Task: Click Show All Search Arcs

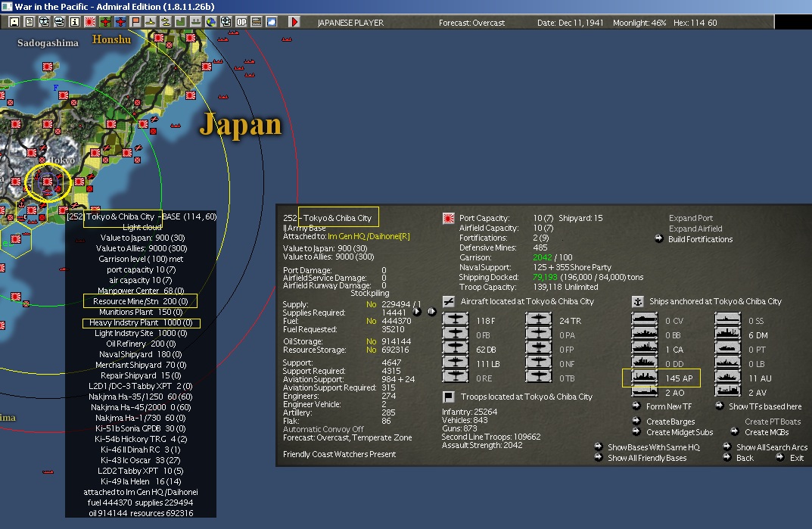Action: pyautogui.click(x=772, y=447)
